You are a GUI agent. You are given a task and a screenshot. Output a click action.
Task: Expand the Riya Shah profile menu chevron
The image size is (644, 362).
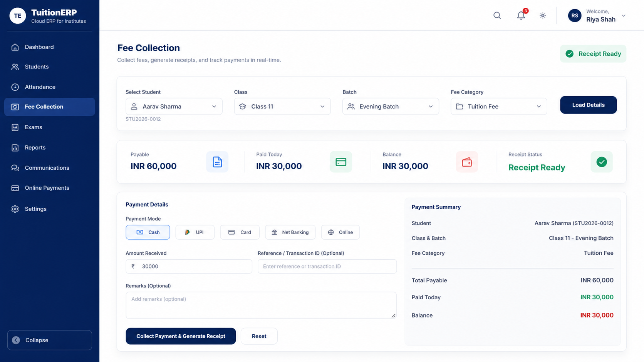click(x=624, y=16)
